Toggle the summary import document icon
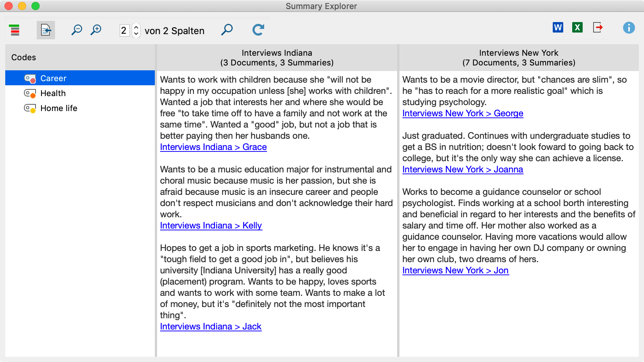Image resolution: width=644 pixels, height=362 pixels. tap(46, 30)
